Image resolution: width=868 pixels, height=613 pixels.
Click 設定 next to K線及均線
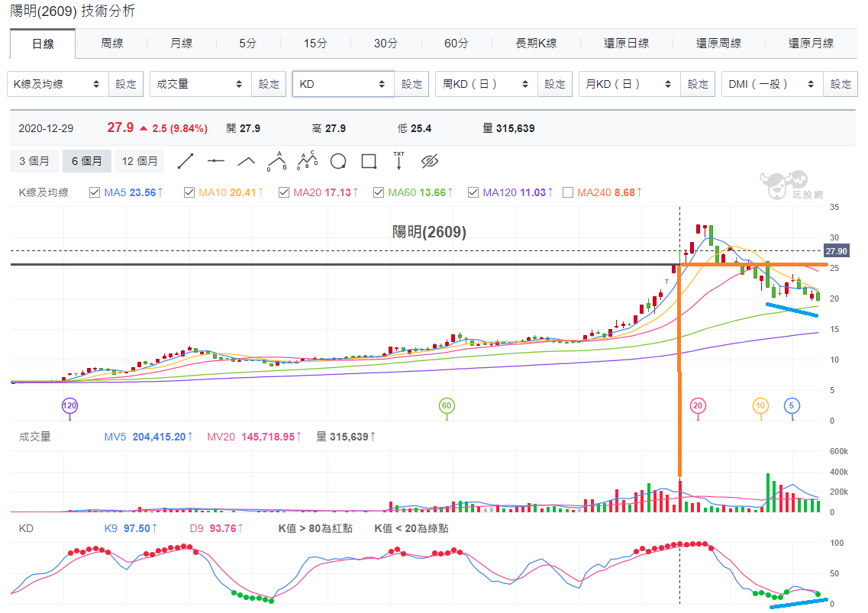pos(126,84)
